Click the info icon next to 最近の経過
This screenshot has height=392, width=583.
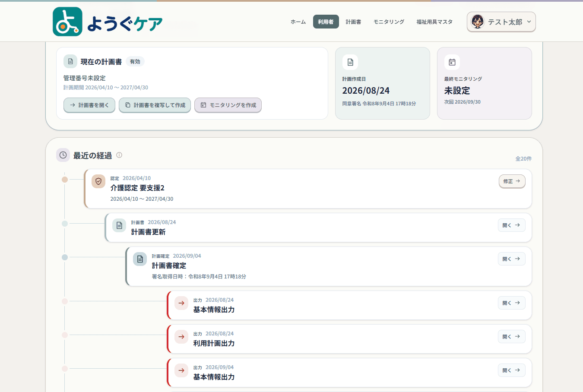click(x=119, y=155)
